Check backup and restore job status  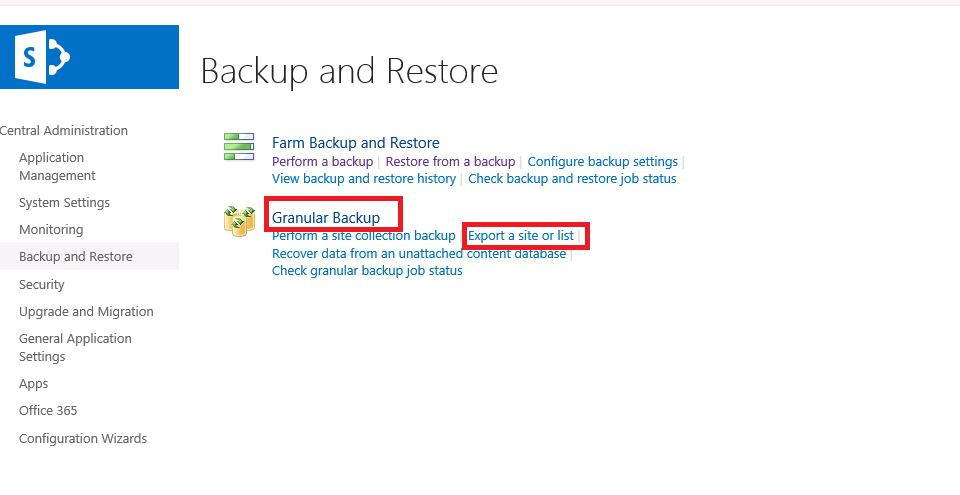(x=572, y=178)
